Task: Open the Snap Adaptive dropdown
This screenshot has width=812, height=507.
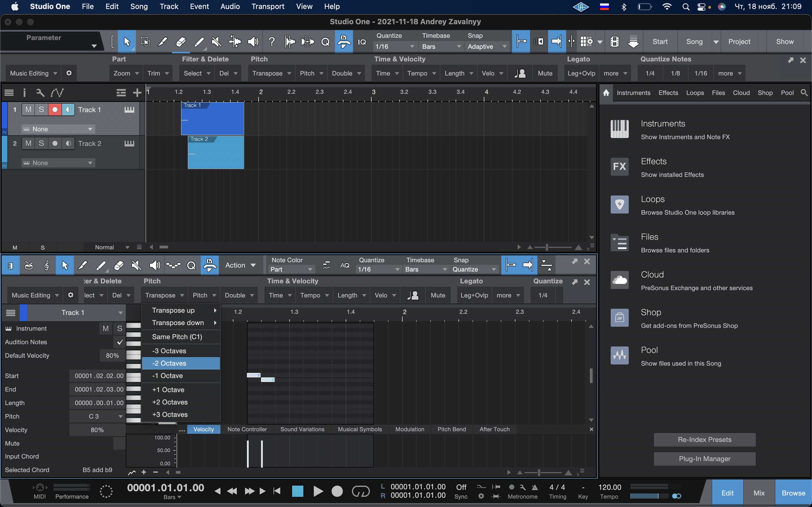Action: point(487,46)
